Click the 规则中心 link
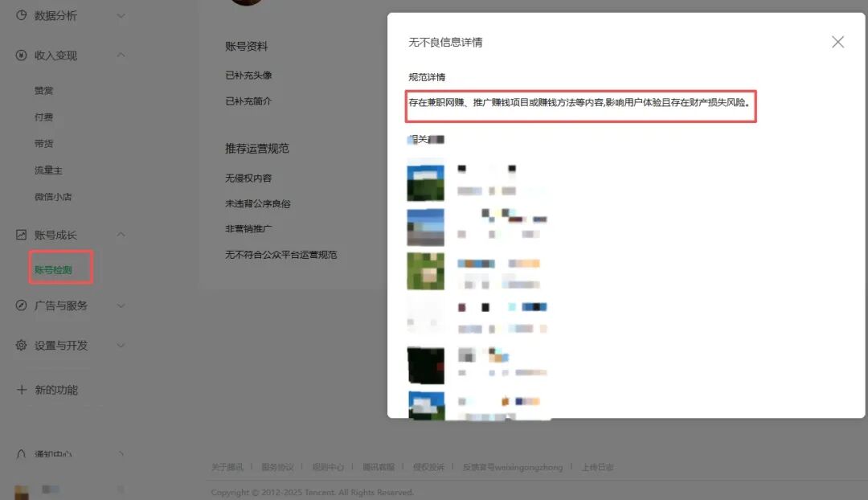The height and width of the screenshot is (500, 868). pyautogui.click(x=330, y=466)
